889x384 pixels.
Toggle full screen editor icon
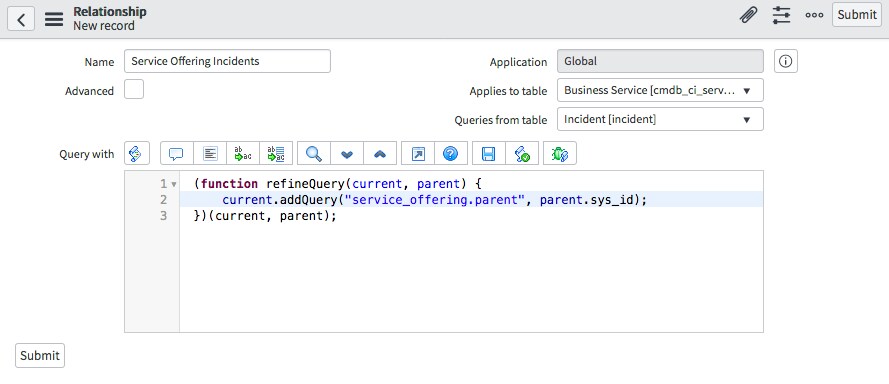click(x=418, y=153)
